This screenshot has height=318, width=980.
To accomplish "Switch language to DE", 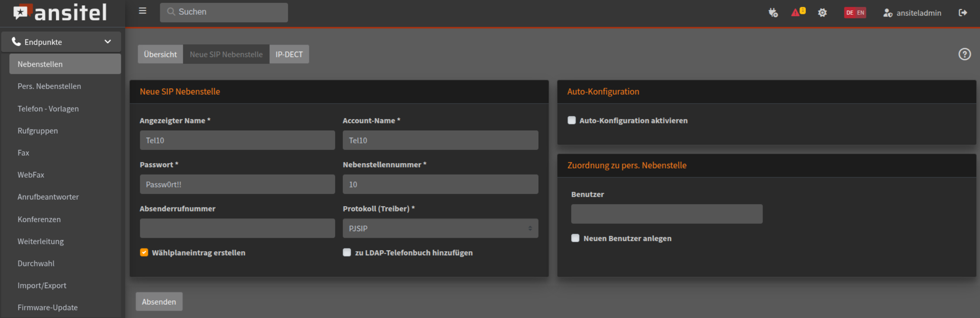I will [850, 13].
